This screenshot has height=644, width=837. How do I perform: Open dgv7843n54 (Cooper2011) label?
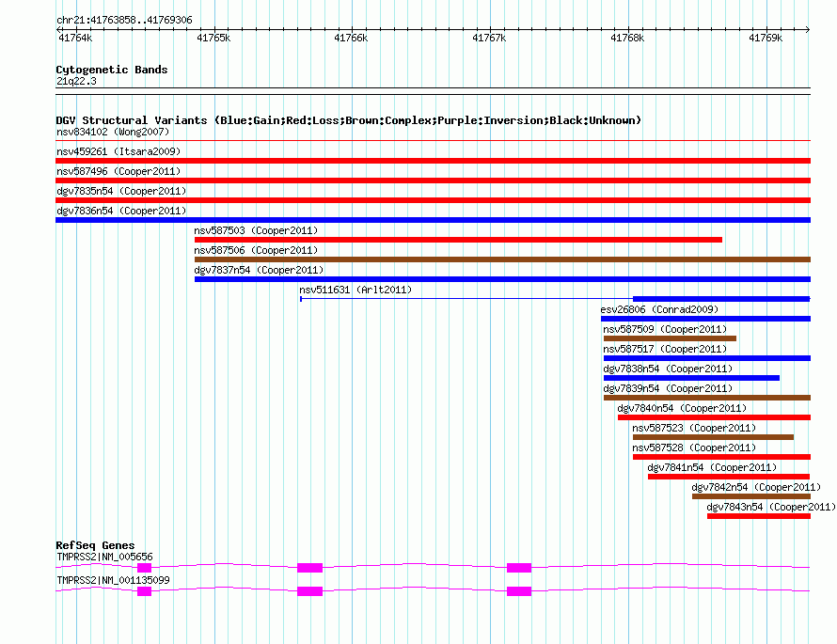[771, 507]
